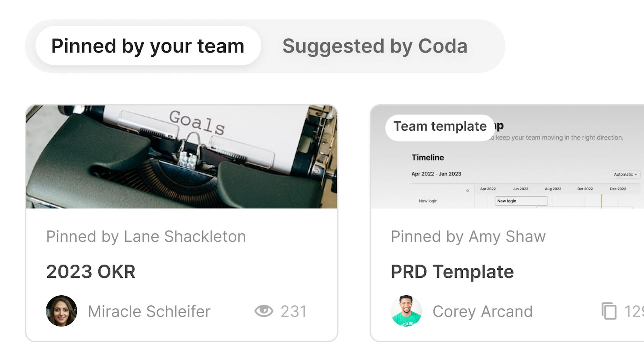Click the copy icon on PRD Template card
Screen dimensions: 644x362
[609, 311]
